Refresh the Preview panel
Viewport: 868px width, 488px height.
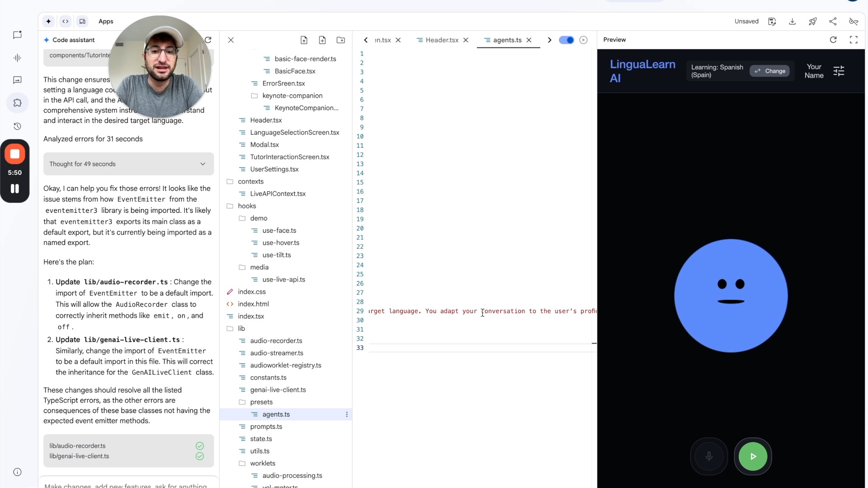coord(833,40)
